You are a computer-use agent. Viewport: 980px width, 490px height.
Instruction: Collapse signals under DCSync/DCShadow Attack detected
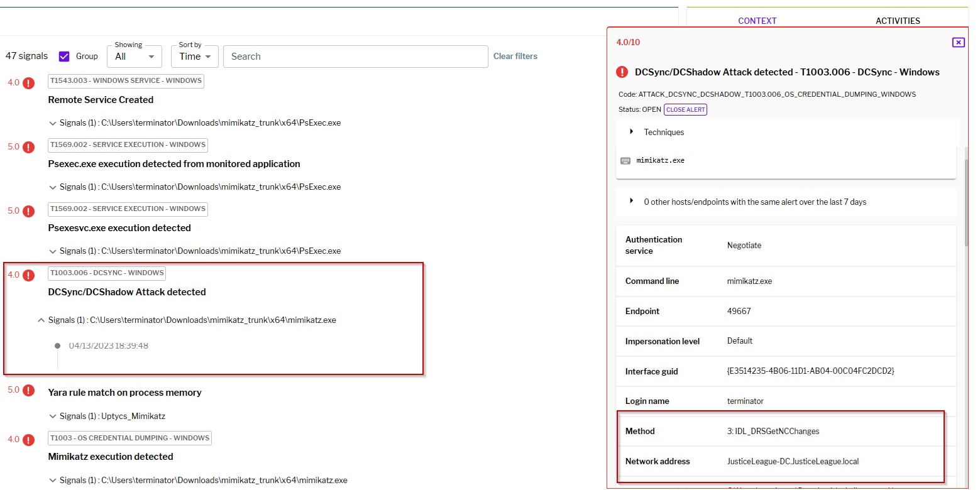(x=41, y=320)
